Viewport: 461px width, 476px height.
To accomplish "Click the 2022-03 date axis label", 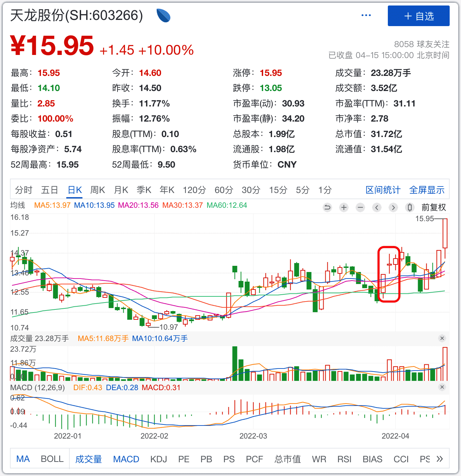I will click(x=253, y=436).
